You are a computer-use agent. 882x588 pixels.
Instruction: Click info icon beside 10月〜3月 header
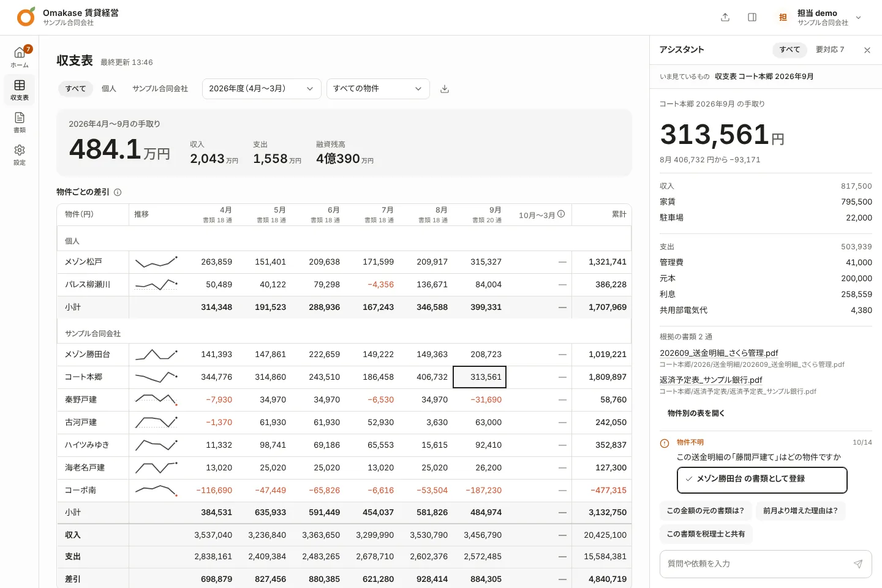point(561,214)
